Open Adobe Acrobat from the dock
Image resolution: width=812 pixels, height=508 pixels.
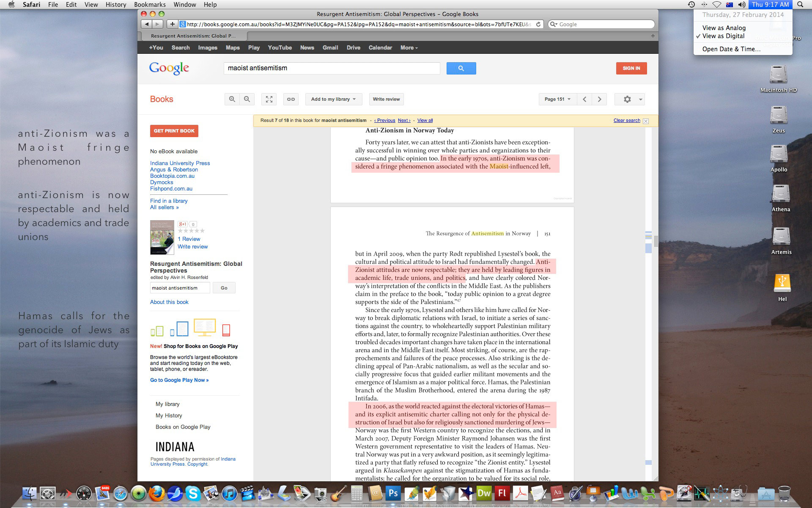[x=520, y=493]
